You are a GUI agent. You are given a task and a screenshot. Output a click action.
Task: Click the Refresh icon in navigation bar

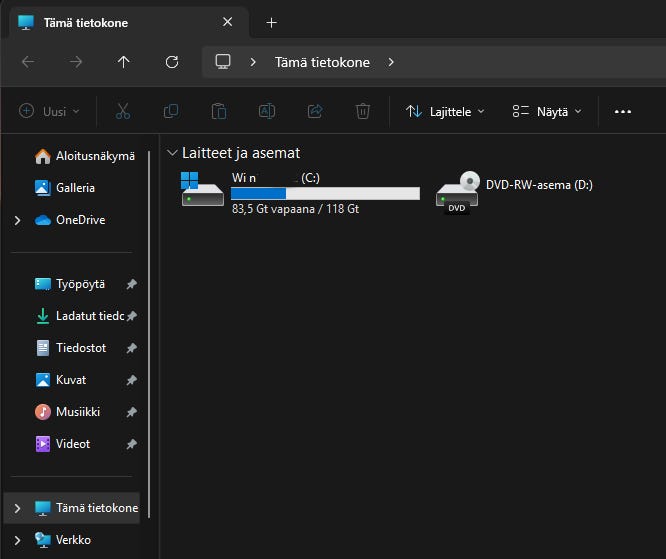coord(172,62)
